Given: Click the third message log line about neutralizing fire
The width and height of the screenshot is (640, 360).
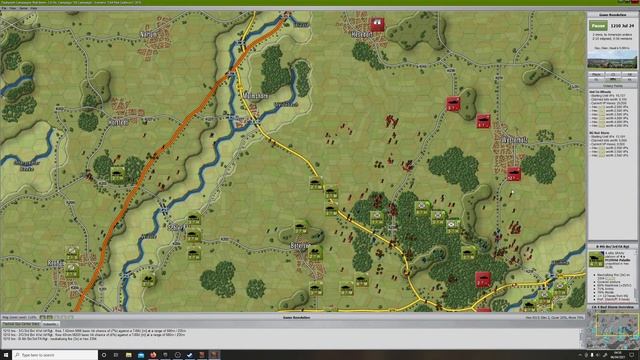Looking at the screenshot, I should point(50,339).
